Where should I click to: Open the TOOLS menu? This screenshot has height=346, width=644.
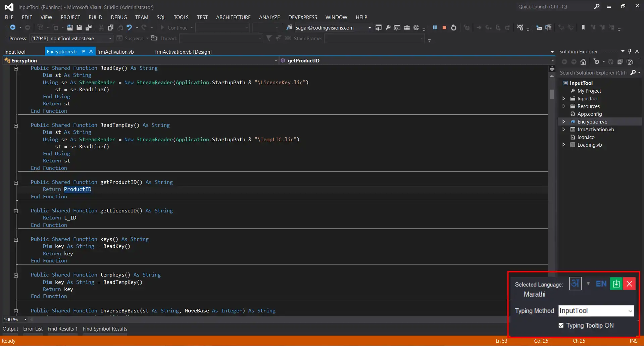[x=181, y=17]
